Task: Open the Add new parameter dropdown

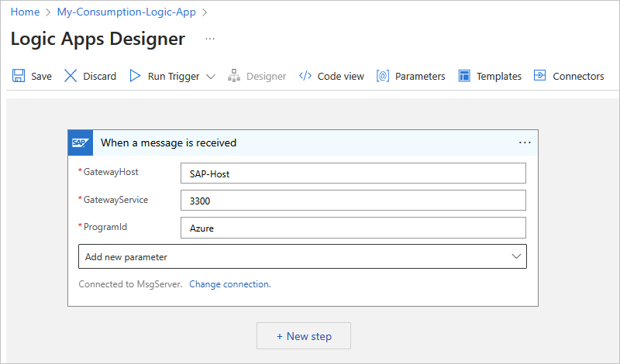Action: coord(302,256)
